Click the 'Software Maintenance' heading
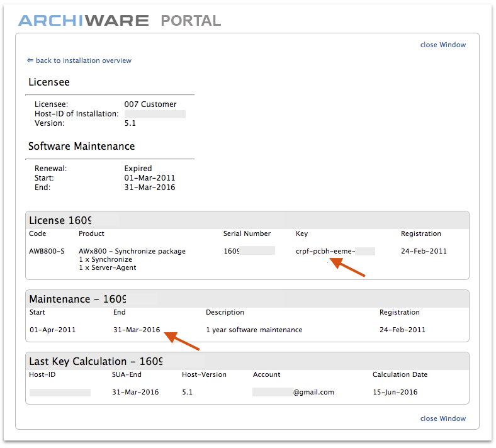The width and height of the screenshot is (496, 448). click(x=82, y=147)
